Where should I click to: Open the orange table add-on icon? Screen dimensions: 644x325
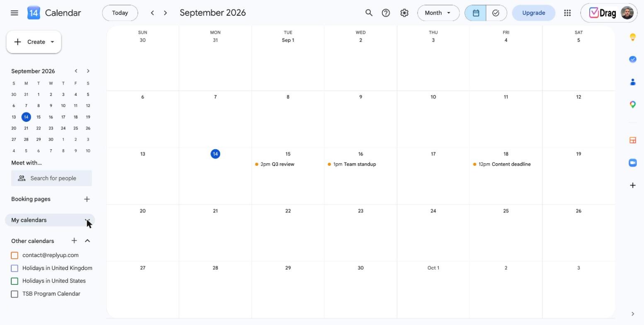click(633, 141)
